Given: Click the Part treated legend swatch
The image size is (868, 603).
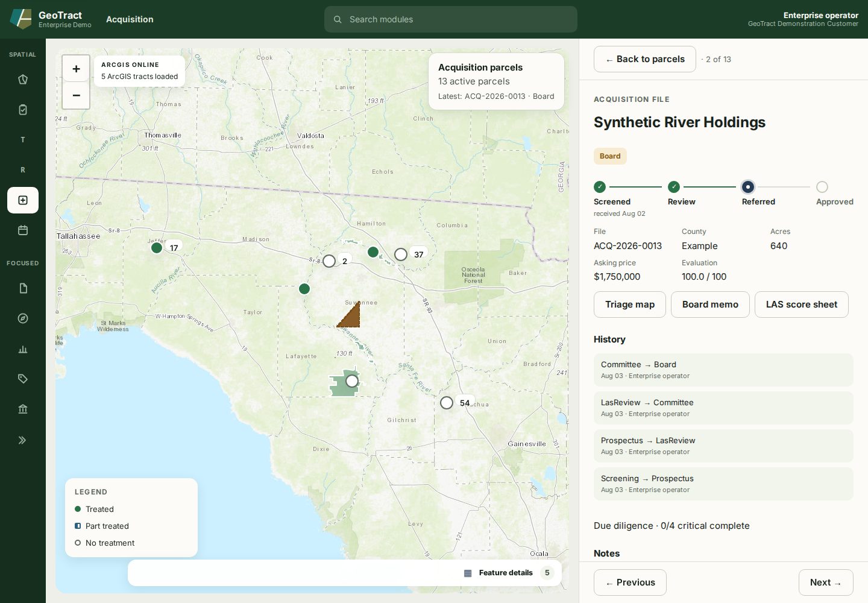Looking at the screenshot, I should [78, 526].
